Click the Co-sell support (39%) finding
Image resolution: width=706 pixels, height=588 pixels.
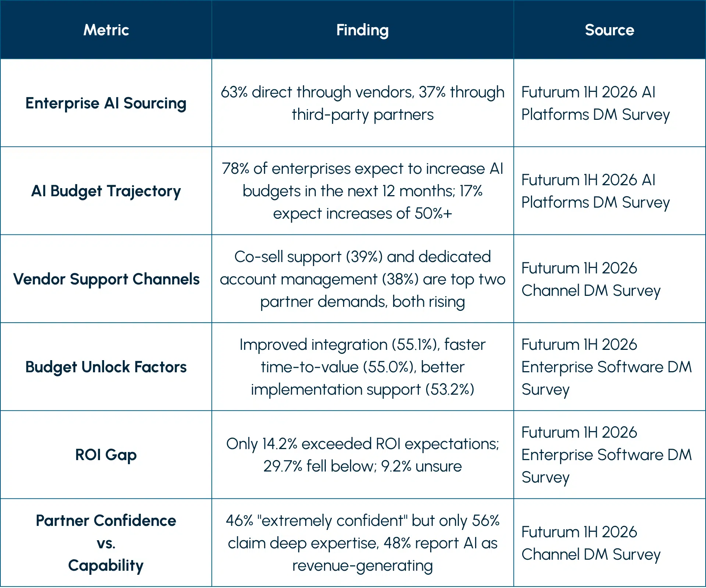point(362,279)
